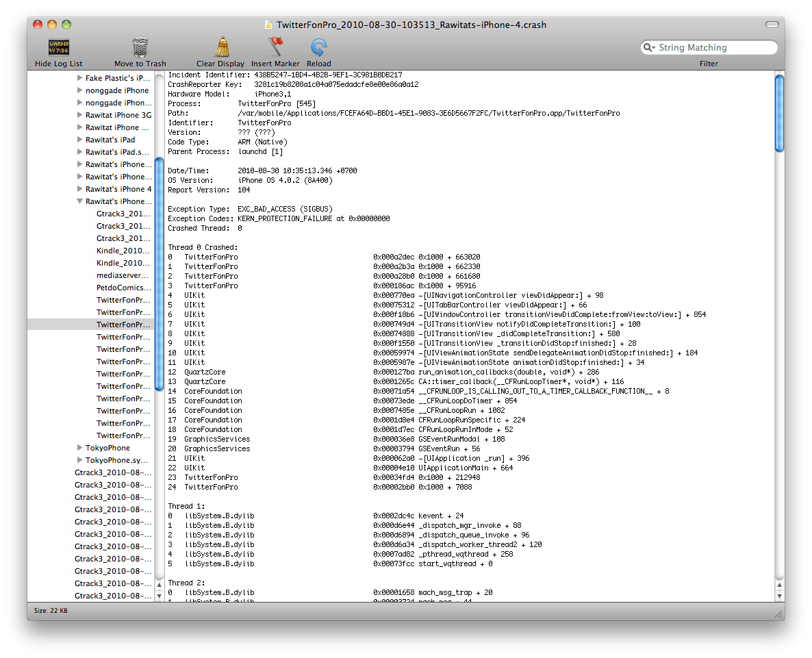Expand the TokyoPhone.sy... group
This screenshot has height=658, width=812.
79,459
